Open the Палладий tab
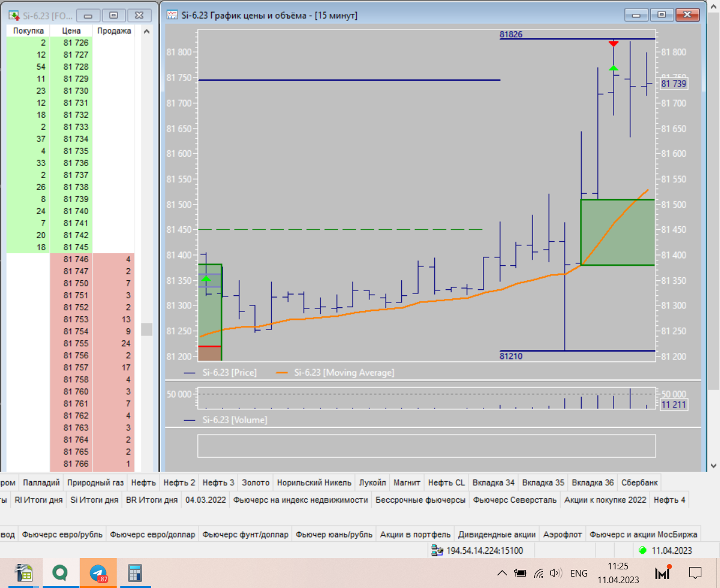The image size is (720, 588). pos(42,482)
